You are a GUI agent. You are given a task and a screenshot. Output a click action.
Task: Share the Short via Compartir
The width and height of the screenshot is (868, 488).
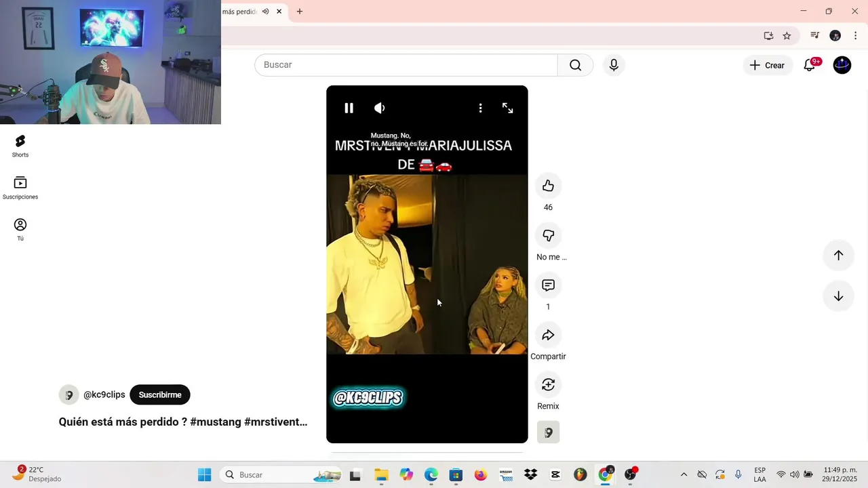(x=548, y=335)
